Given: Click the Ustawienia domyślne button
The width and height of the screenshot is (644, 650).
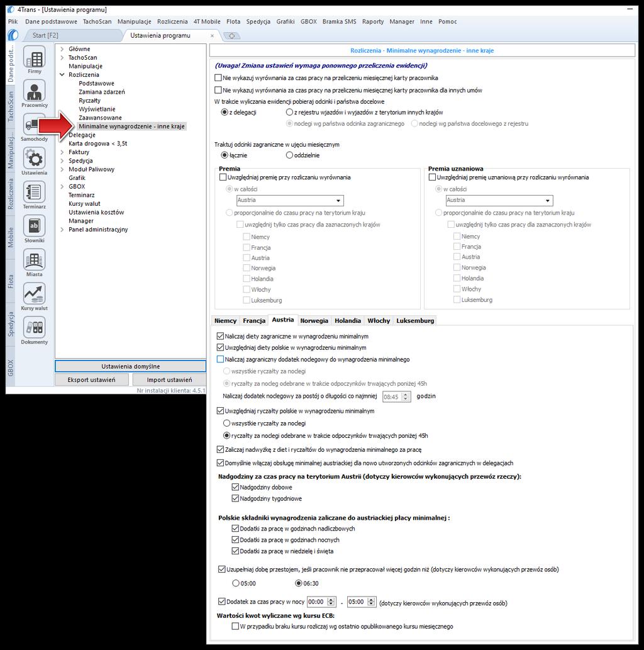Looking at the screenshot, I should click(131, 366).
